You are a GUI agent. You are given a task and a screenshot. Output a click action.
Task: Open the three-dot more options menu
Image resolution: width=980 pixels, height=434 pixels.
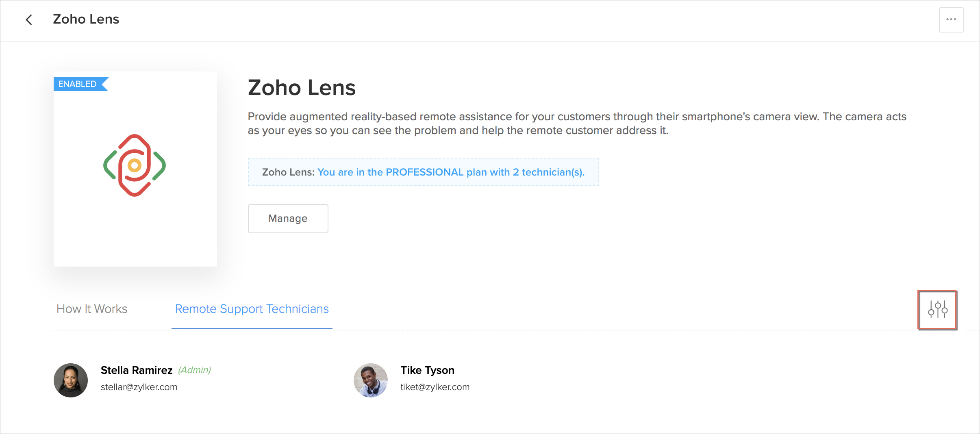click(x=951, y=20)
